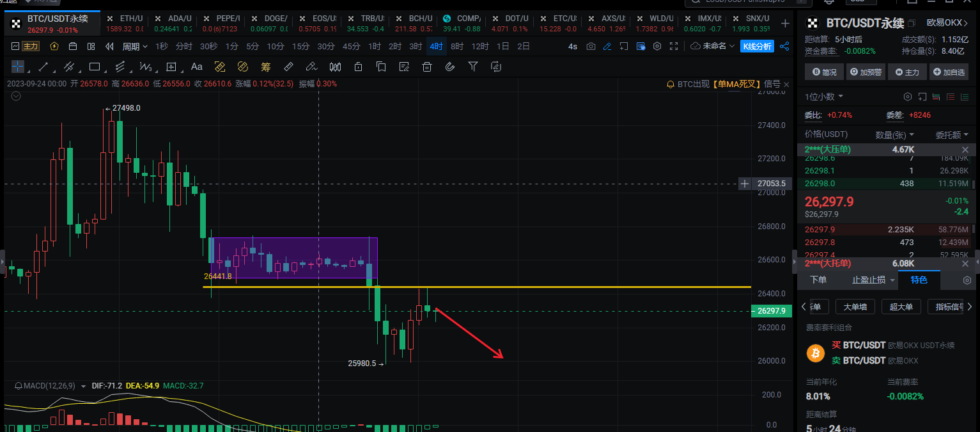Click the split-screen layout icon
Screen dimensions: 980x432
pos(91,46)
